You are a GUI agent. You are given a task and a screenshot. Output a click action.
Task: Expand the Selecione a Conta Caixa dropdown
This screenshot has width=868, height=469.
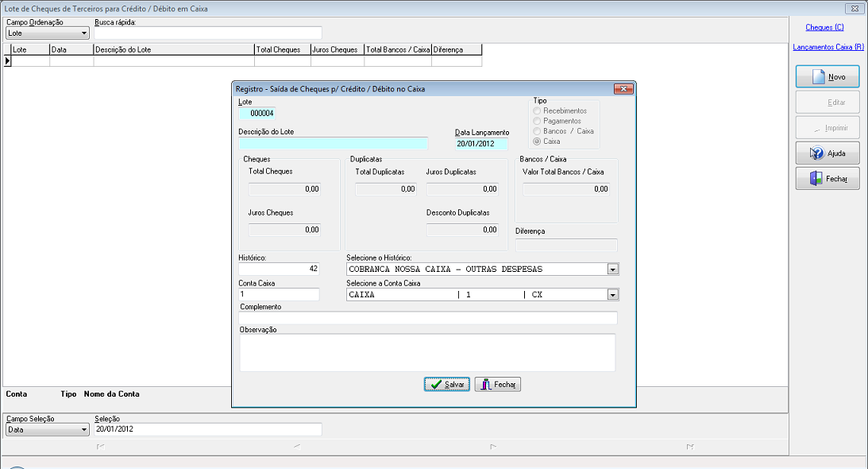click(x=612, y=295)
